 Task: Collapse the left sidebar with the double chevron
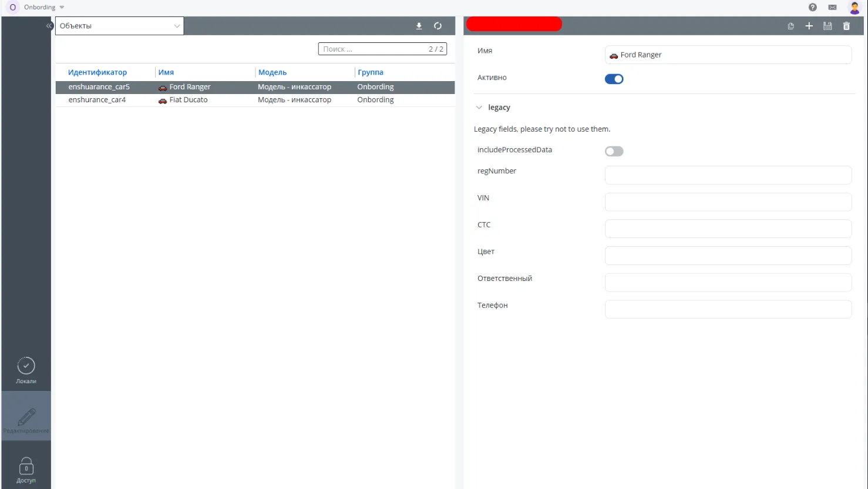pyautogui.click(x=49, y=26)
